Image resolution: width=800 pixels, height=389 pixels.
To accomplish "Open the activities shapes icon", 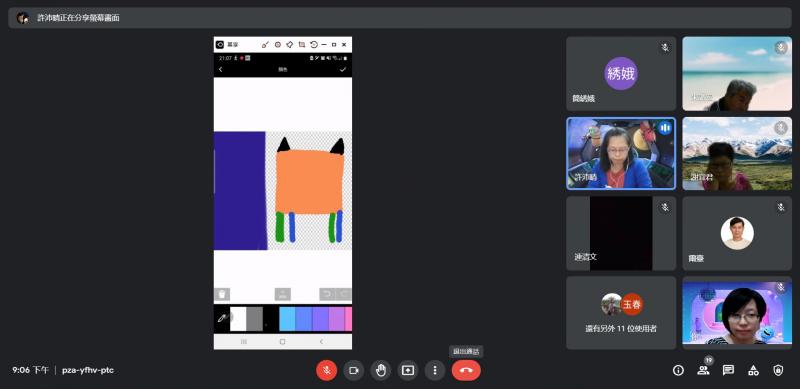I will [x=753, y=371].
